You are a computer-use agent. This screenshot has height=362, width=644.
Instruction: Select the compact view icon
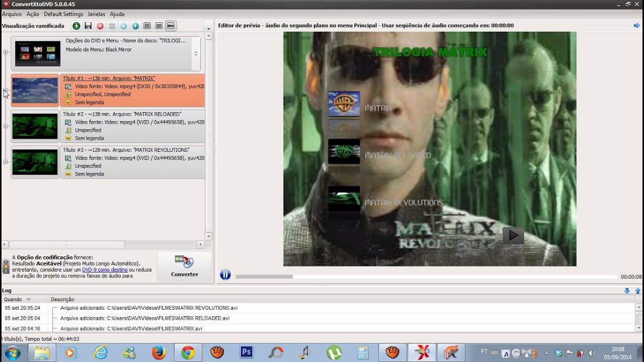171,26
